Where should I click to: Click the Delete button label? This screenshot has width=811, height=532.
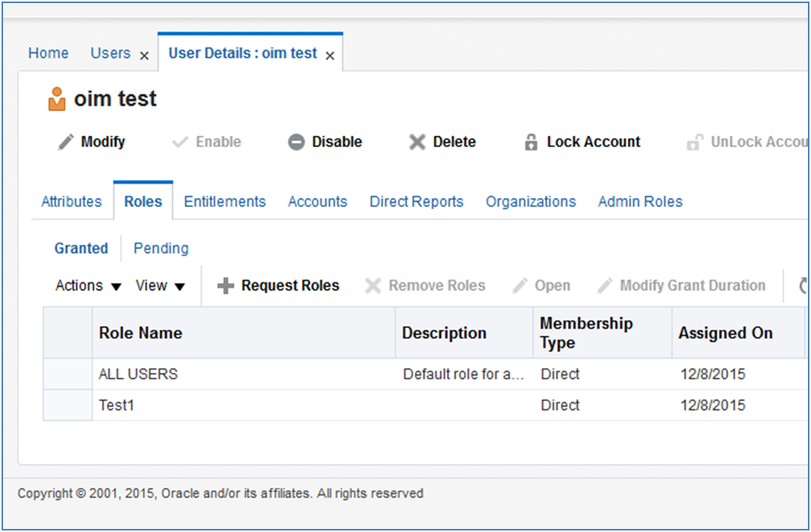[454, 142]
